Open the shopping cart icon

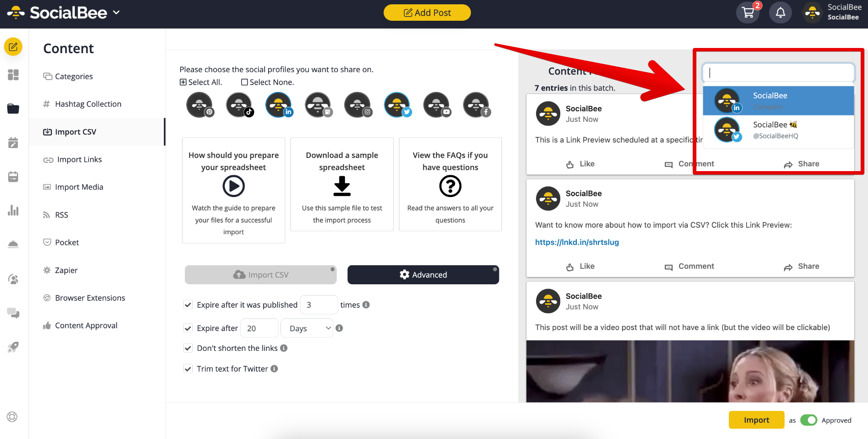coord(748,13)
